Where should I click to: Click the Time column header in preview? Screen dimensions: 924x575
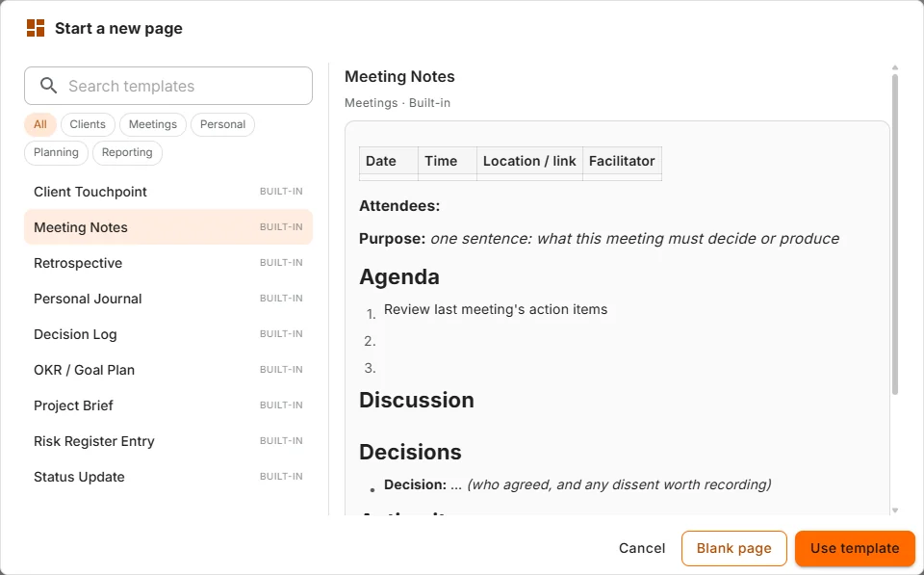448,161
